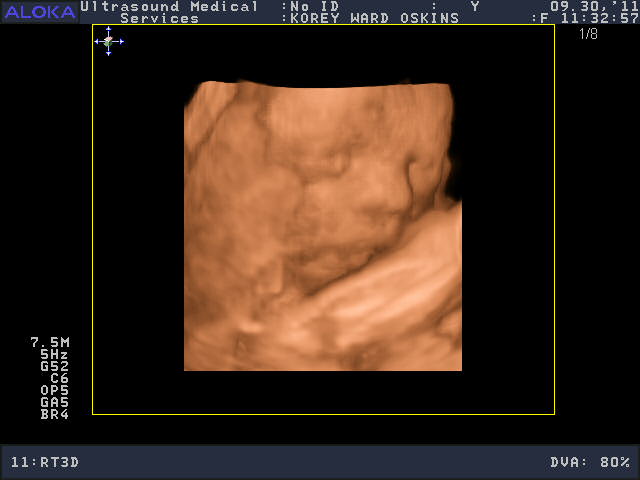Click the 11:RT3D preset label
640x480 pixels.
point(47,462)
